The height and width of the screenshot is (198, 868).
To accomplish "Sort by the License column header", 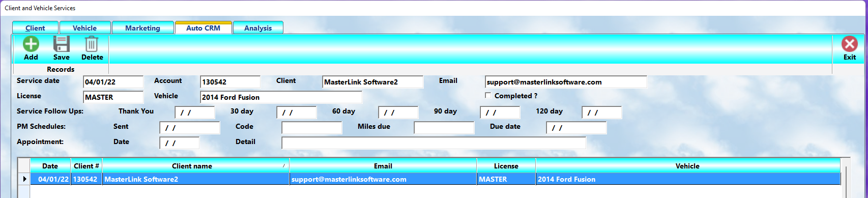I will point(506,166).
